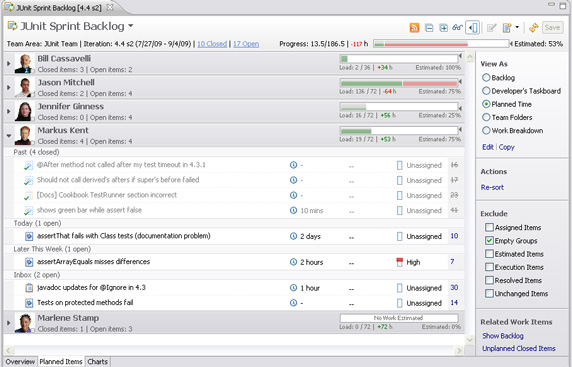
Task: Click the clock icon for '2 days' estimate
Action: [x=293, y=236]
